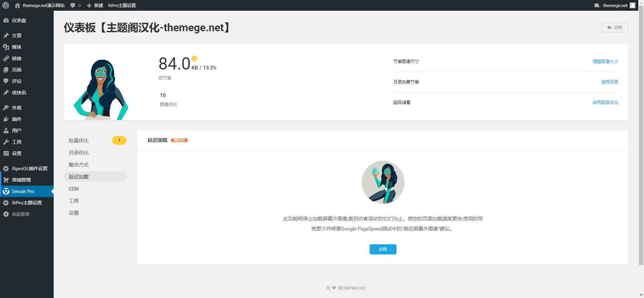Click the 仪表盘 label in sidebar
Viewport: 644px width, 298px height.
click(x=19, y=20)
